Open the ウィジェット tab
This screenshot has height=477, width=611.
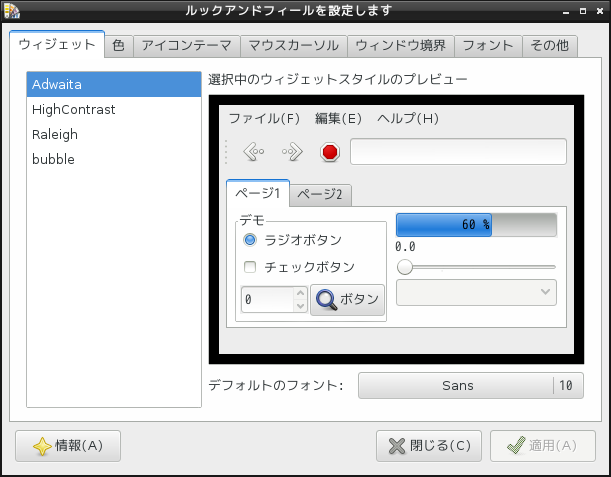pos(57,44)
